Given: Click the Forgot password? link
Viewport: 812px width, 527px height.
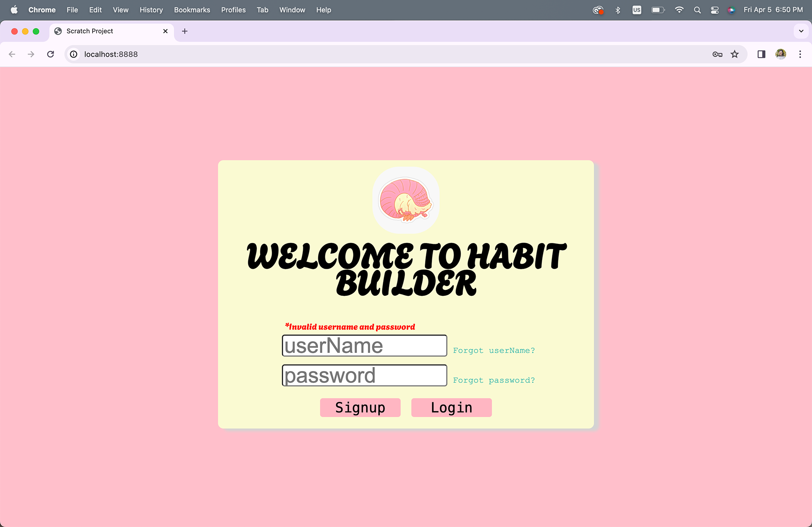Looking at the screenshot, I should pos(494,380).
